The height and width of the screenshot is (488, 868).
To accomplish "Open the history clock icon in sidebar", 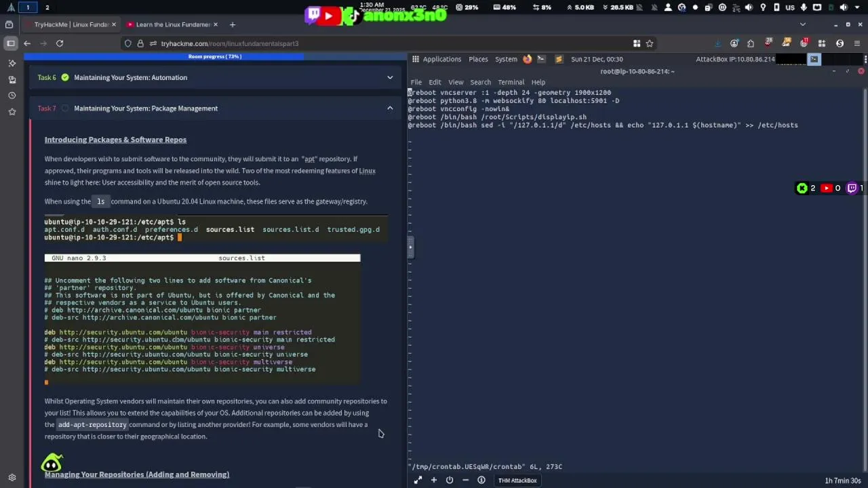I will (12, 96).
